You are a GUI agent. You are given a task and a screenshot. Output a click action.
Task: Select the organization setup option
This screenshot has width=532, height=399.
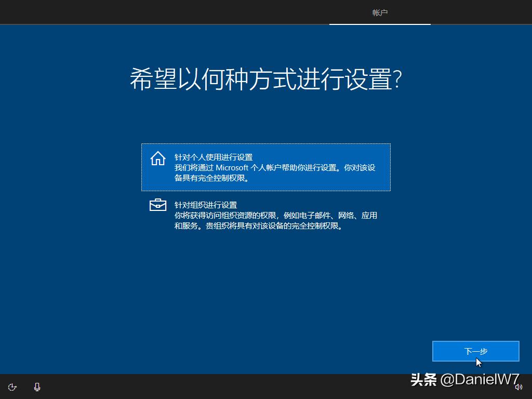pyautogui.click(x=266, y=216)
